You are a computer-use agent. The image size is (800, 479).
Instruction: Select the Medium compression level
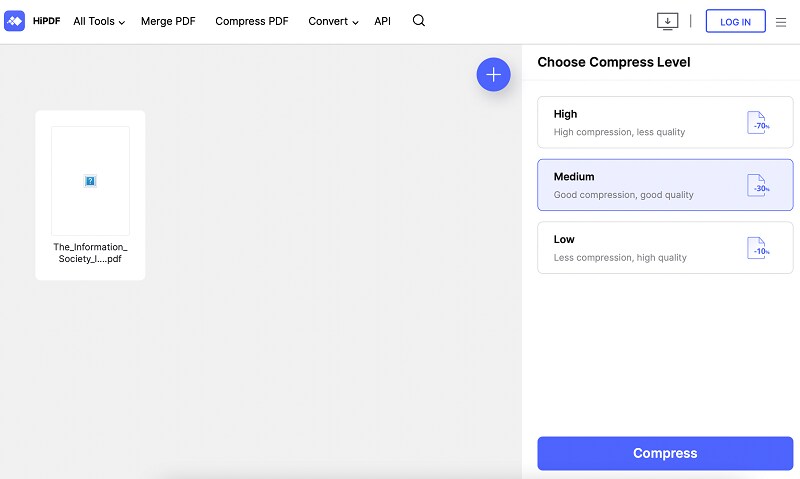pos(665,185)
